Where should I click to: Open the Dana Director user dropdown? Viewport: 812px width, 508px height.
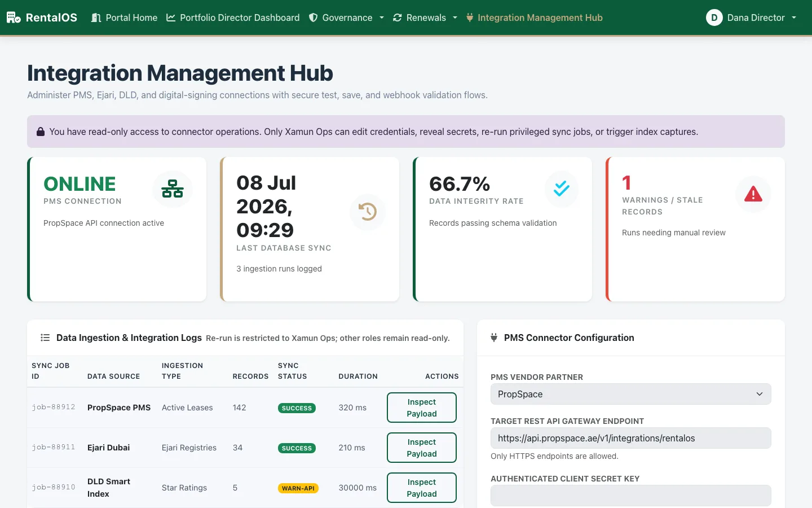tap(751, 17)
